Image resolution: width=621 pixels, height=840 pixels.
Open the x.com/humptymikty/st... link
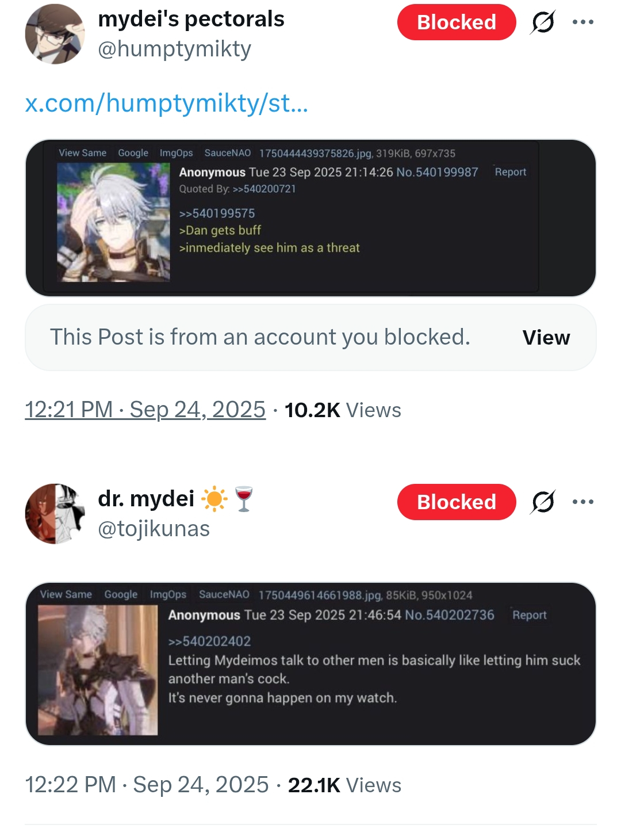pyautogui.click(x=167, y=104)
